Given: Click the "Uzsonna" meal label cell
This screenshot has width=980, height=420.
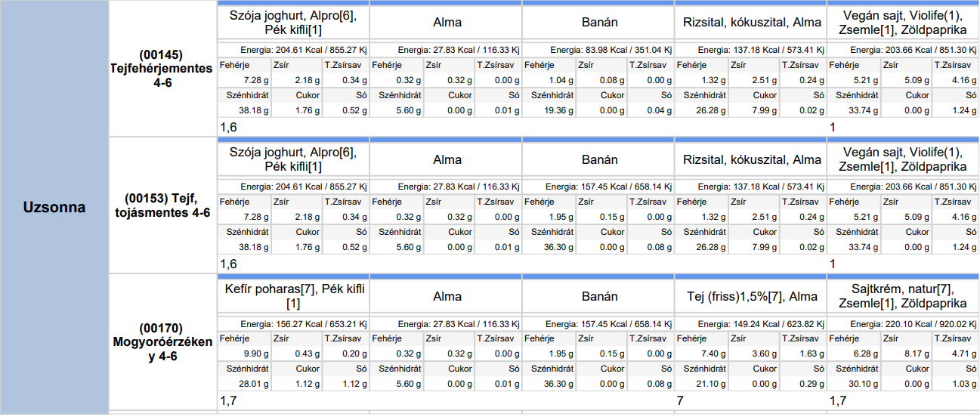Looking at the screenshot, I should point(54,207).
